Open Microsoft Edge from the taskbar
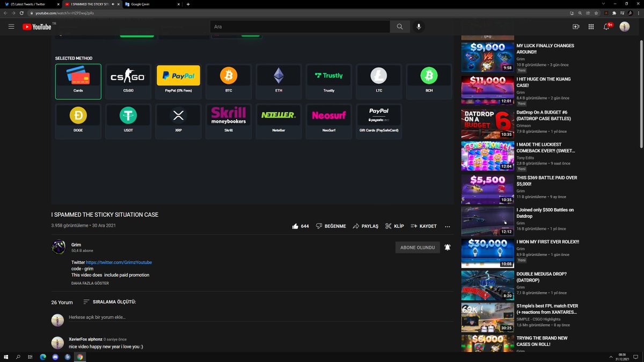 (43, 357)
